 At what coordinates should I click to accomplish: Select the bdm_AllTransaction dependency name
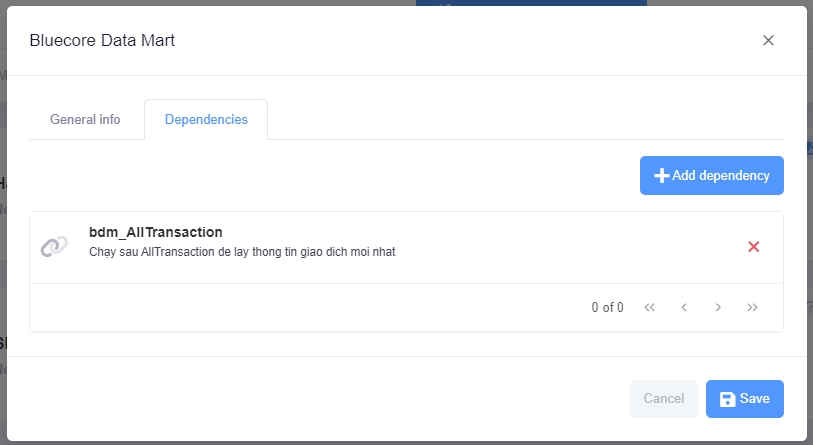coord(155,233)
